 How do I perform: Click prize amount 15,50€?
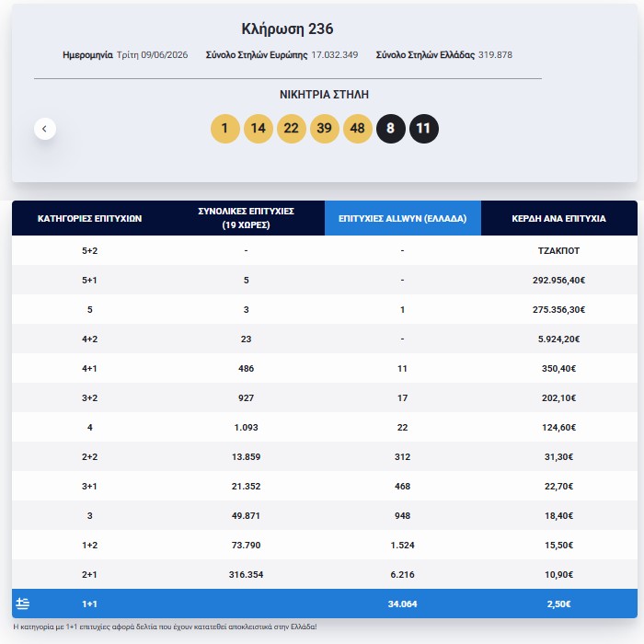tap(558, 545)
